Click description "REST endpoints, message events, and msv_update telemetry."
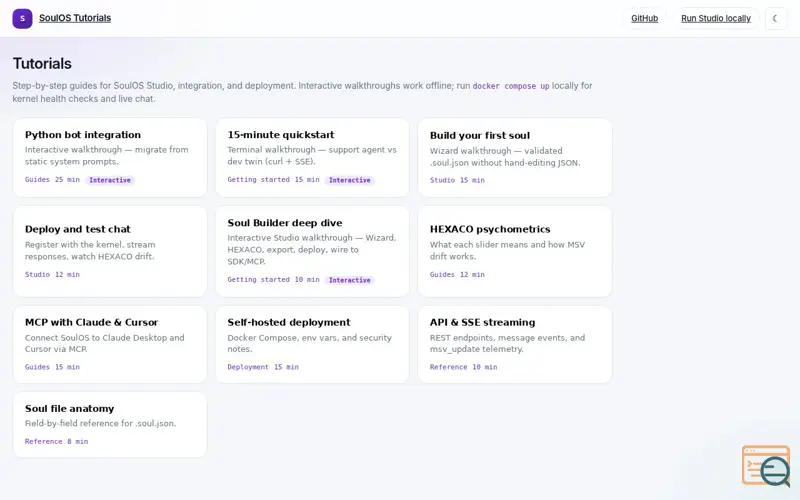This screenshot has width=800, height=500. click(x=507, y=343)
